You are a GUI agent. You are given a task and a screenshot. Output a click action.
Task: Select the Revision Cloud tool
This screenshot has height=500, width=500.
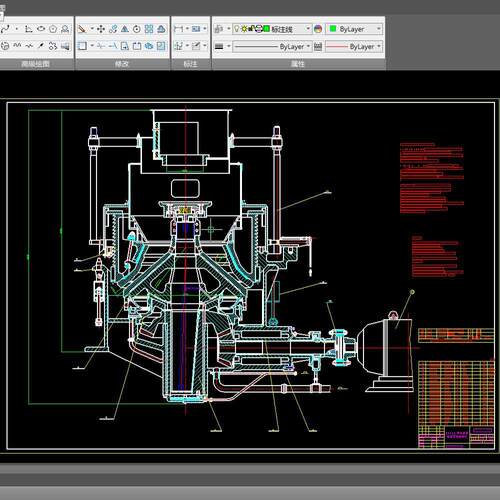(53, 46)
